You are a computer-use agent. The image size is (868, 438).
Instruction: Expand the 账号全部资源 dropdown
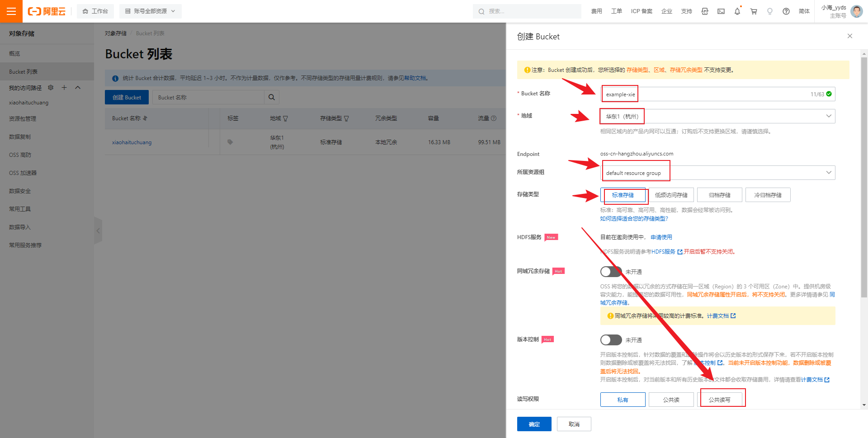click(150, 11)
